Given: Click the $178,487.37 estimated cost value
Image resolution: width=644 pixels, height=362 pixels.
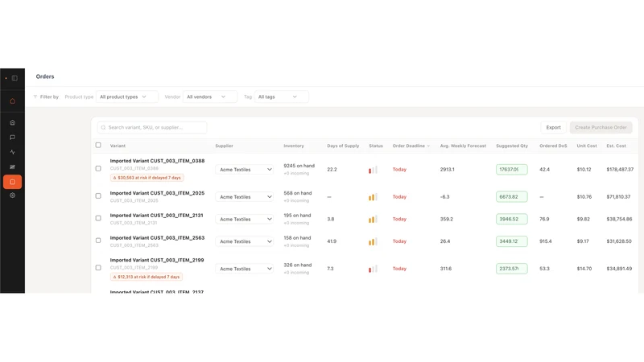Looking at the screenshot, I should (620, 170).
